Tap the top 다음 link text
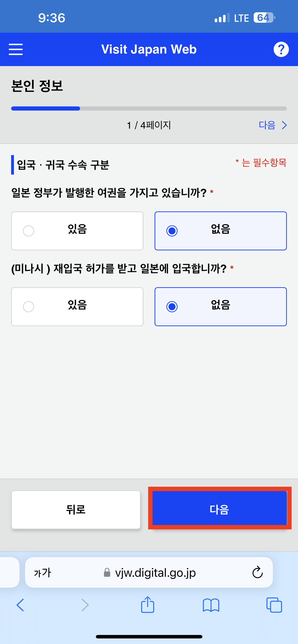The image size is (298, 644). 267,125
